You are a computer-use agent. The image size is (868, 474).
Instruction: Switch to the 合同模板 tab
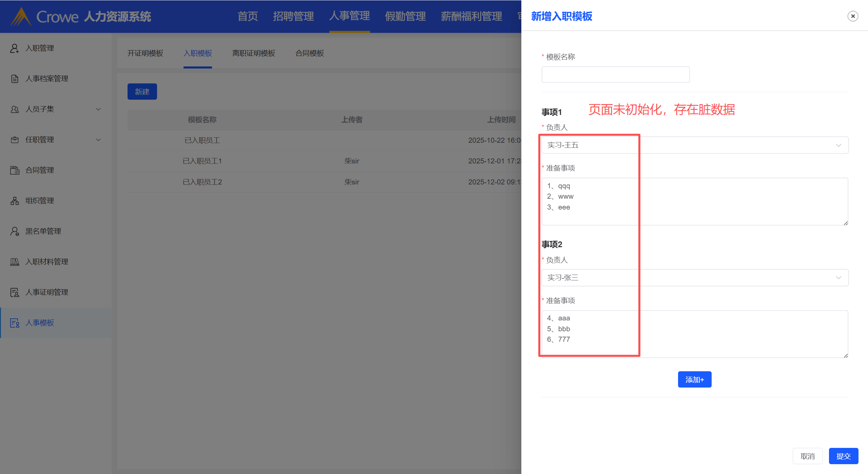click(309, 53)
